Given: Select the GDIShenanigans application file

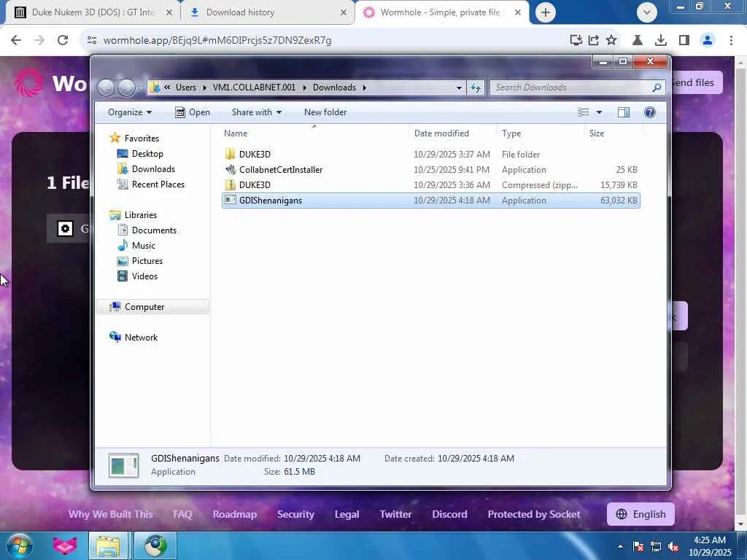Looking at the screenshot, I should 430,201.
